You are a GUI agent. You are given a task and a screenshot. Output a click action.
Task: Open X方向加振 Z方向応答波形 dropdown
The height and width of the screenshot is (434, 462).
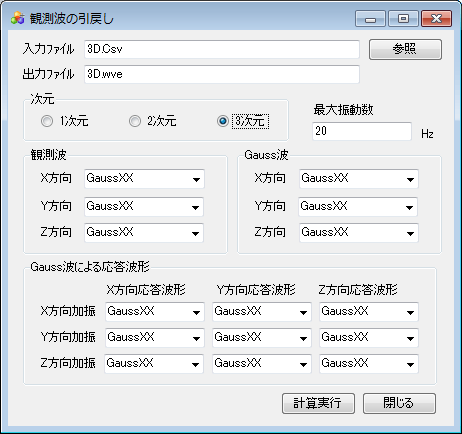(369, 312)
